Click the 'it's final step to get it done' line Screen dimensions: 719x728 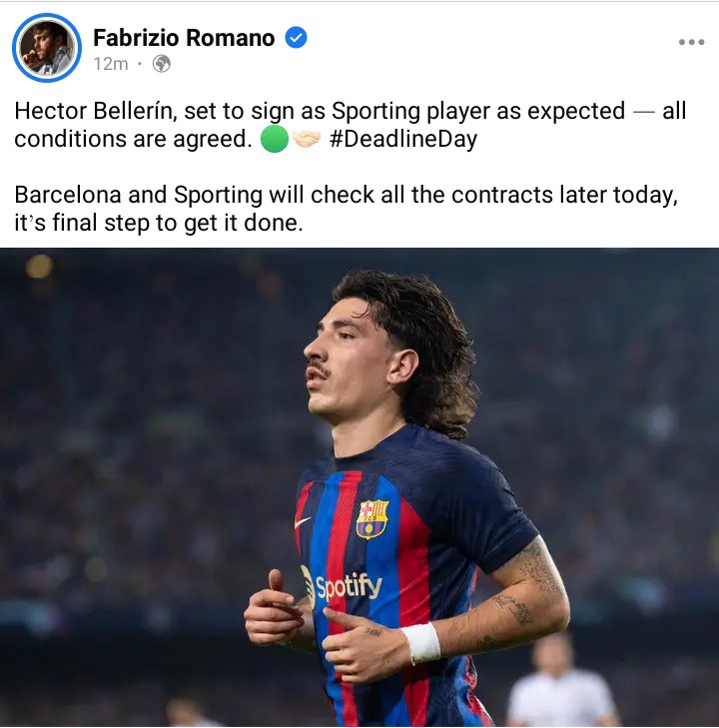[x=159, y=223]
